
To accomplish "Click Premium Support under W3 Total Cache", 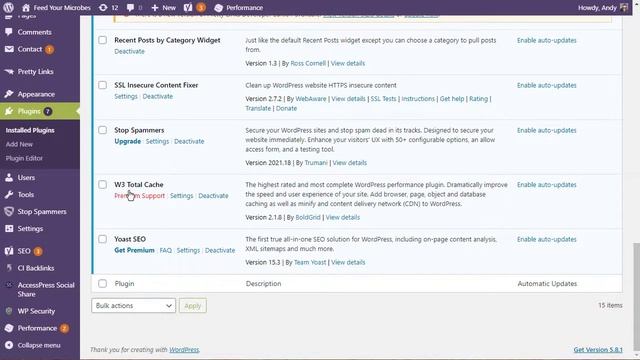I will tap(140, 196).
